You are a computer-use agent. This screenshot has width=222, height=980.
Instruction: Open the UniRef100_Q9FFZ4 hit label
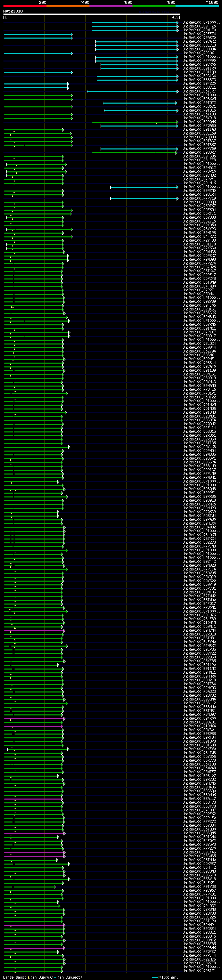pos(199,34)
